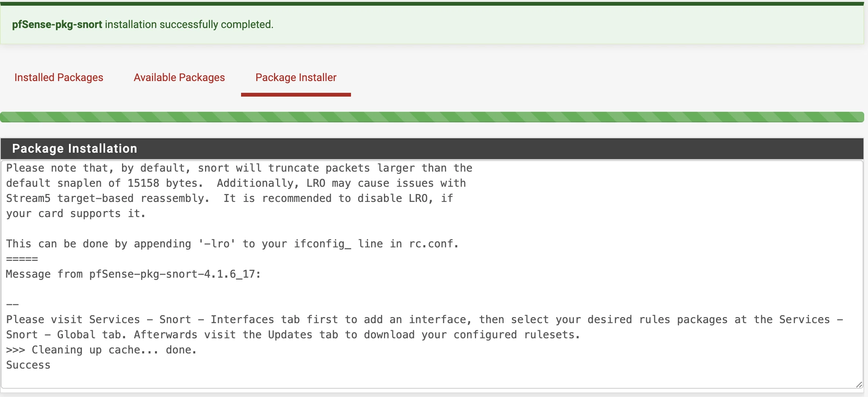Click inside the installation log text area

tap(432, 274)
